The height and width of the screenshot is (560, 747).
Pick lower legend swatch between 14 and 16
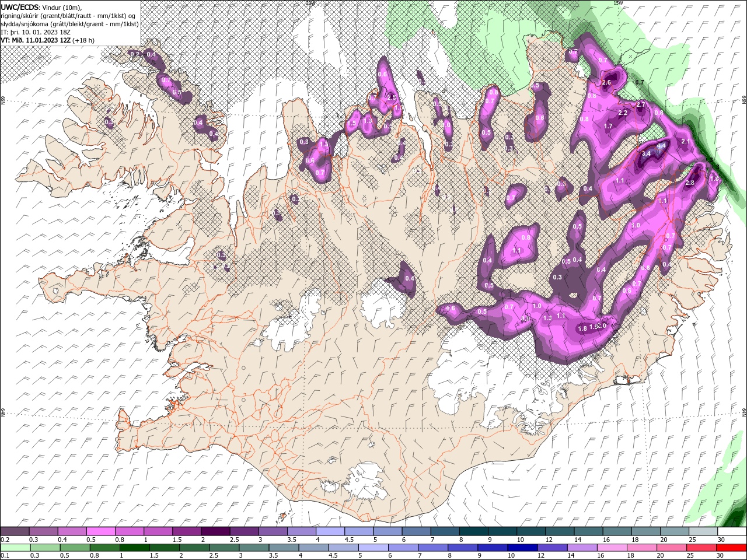tap(583, 548)
